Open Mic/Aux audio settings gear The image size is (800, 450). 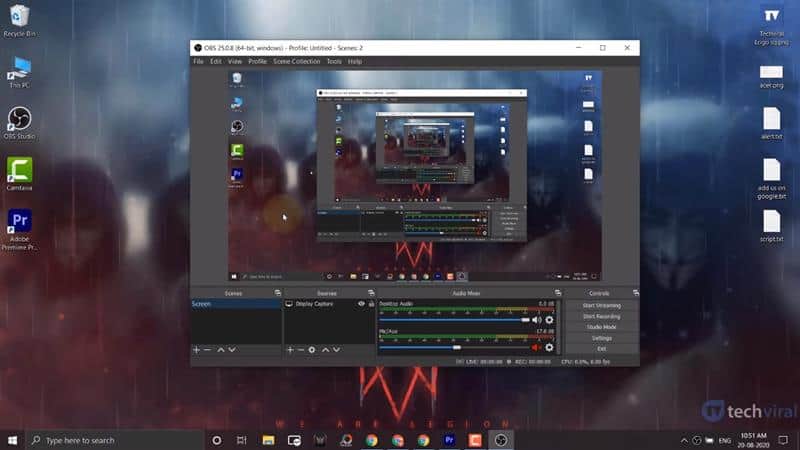click(x=549, y=347)
